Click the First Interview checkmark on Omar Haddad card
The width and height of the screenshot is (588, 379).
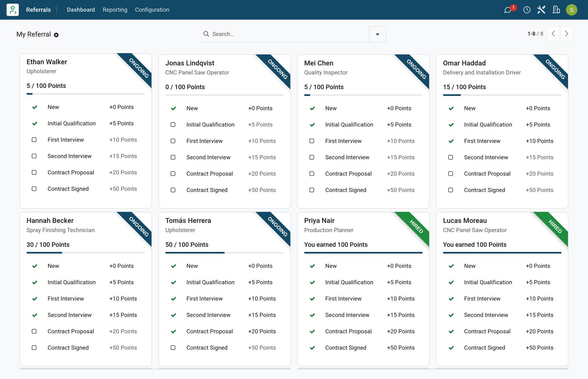click(451, 141)
